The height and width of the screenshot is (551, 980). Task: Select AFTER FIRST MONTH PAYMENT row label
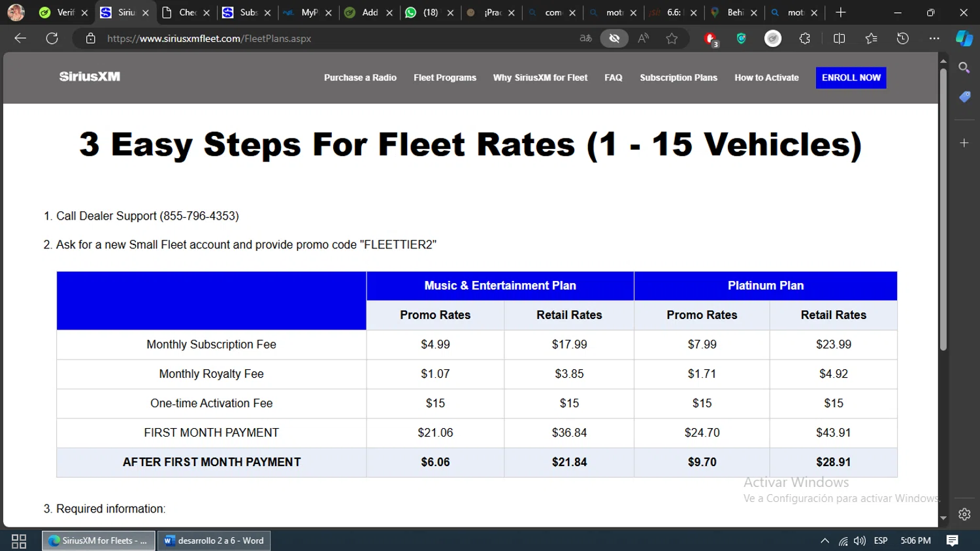point(212,462)
